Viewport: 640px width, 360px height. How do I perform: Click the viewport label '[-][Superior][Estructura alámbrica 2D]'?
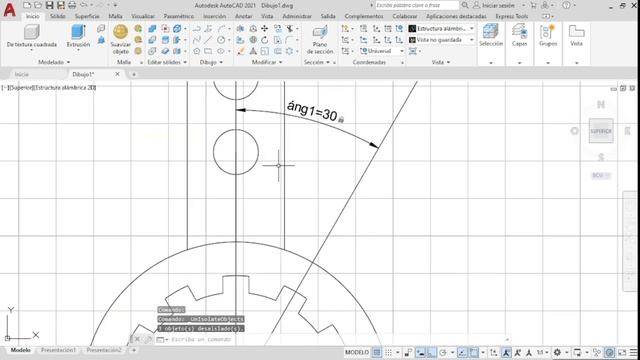(49, 88)
